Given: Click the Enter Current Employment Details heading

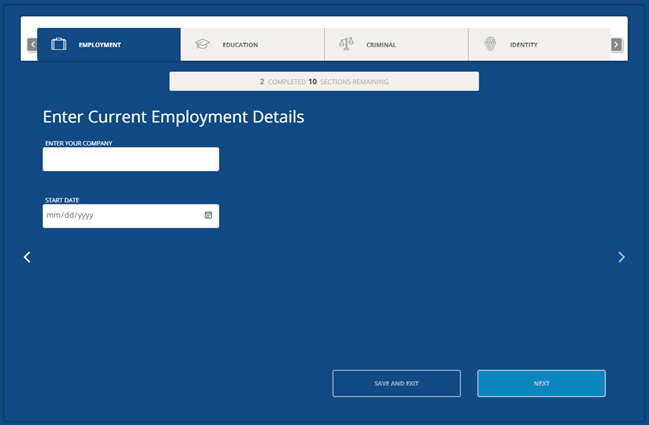Looking at the screenshot, I should click(x=173, y=117).
